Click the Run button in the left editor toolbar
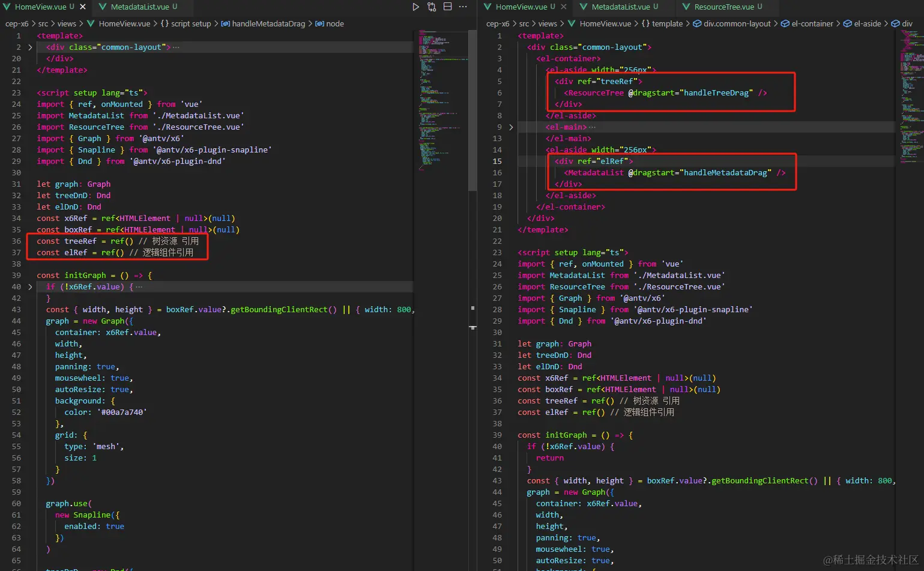 (415, 7)
